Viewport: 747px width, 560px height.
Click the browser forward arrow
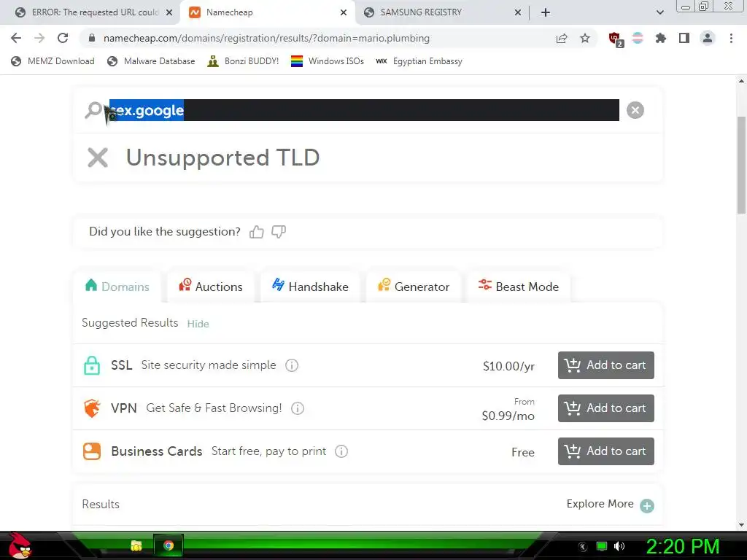tap(39, 38)
